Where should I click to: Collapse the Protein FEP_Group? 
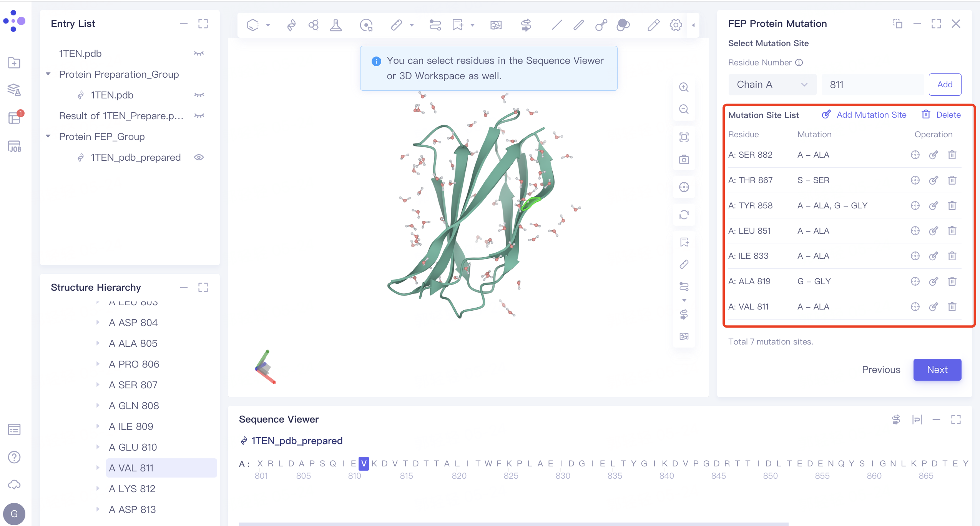pos(48,136)
